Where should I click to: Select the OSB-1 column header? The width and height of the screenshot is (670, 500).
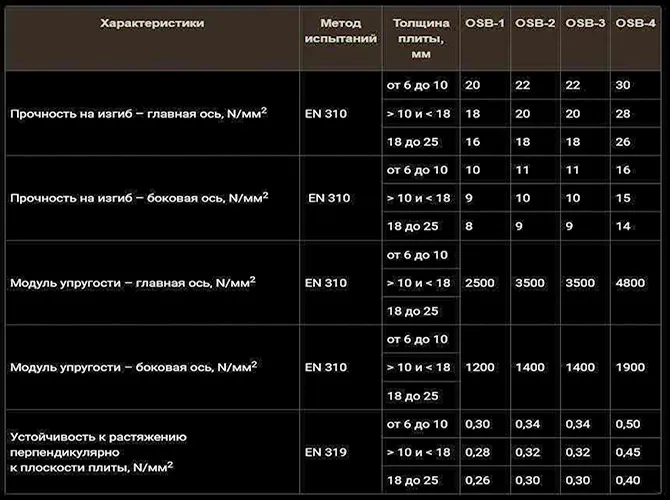485,23
